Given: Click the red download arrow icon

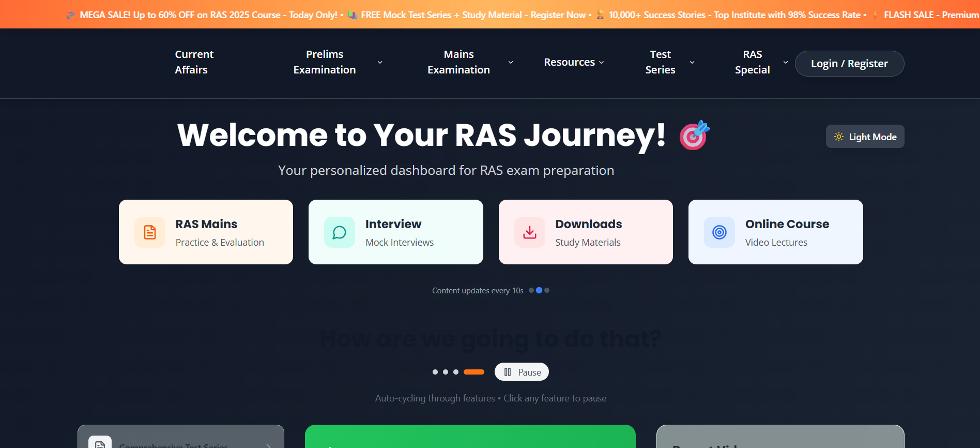Looking at the screenshot, I should click(529, 232).
